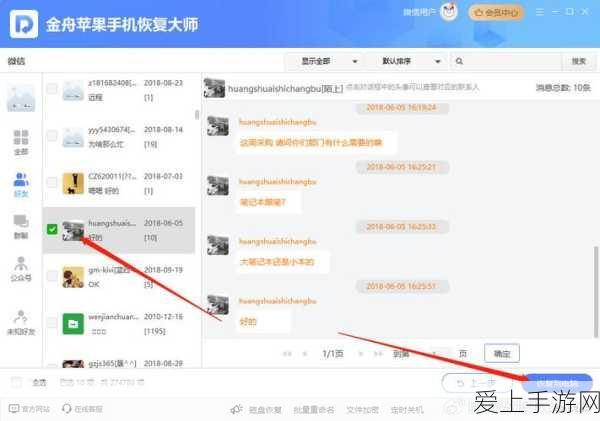The image size is (600, 421).
Task: Open the 定时关机 timed shutdown link
Action: pos(407,410)
